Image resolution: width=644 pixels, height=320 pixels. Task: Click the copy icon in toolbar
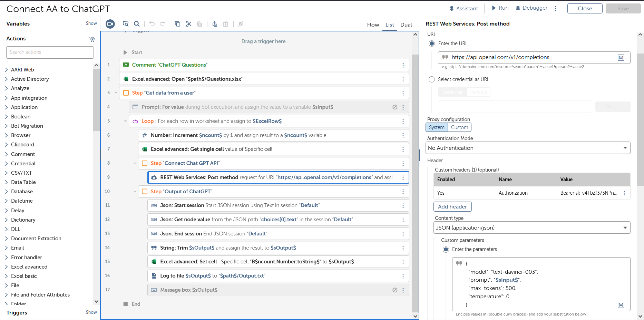(x=177, y=24)
